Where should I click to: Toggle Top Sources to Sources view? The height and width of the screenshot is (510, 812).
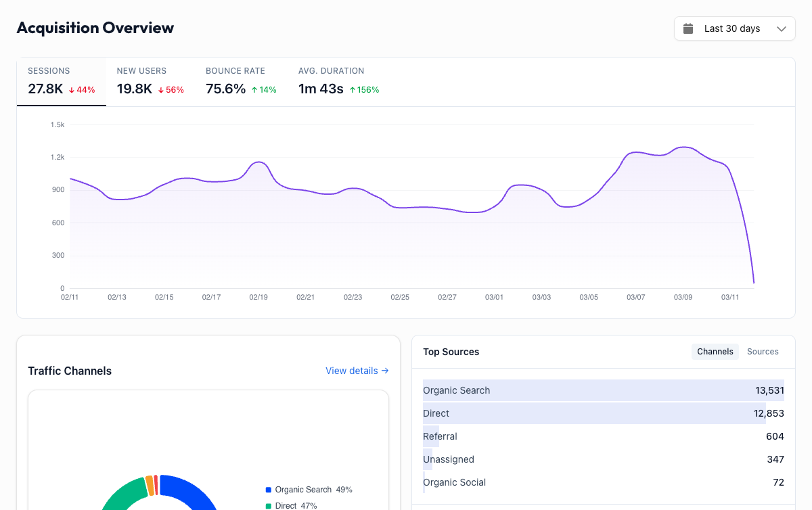763,352
